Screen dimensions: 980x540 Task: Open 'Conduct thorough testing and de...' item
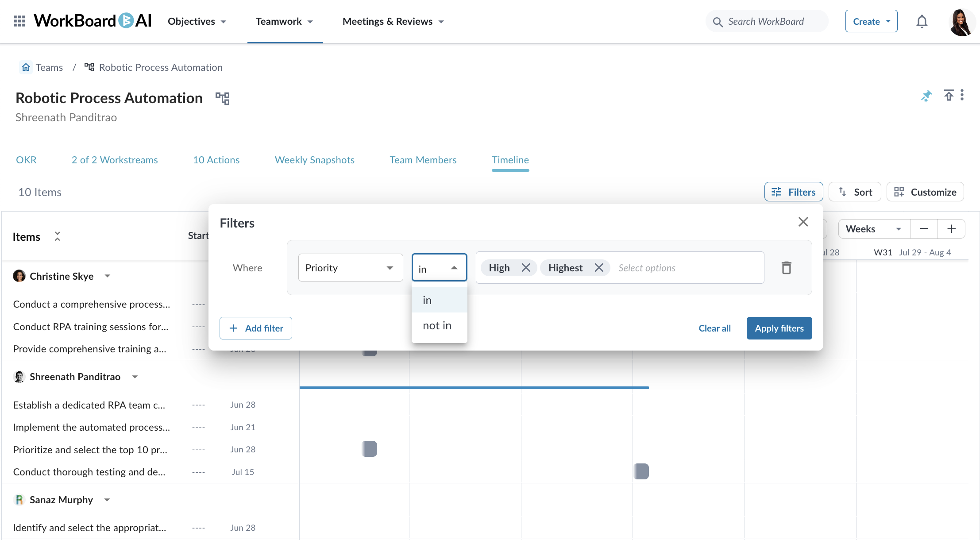[89, 472]
